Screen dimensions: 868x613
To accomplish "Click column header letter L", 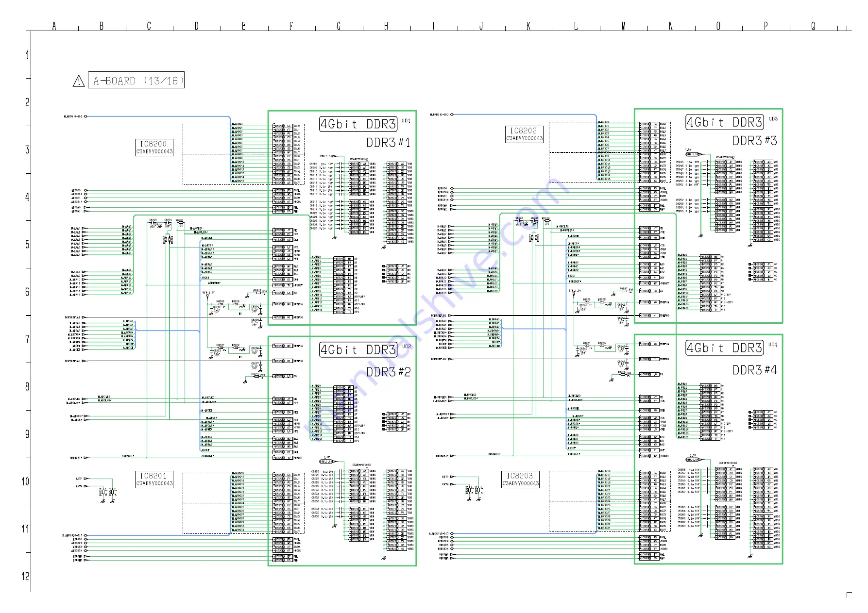I will 576,26.
